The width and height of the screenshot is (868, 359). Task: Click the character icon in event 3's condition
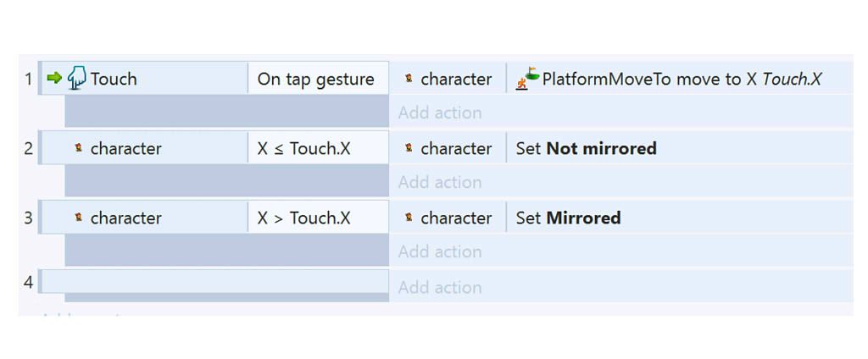pos(78,218)
